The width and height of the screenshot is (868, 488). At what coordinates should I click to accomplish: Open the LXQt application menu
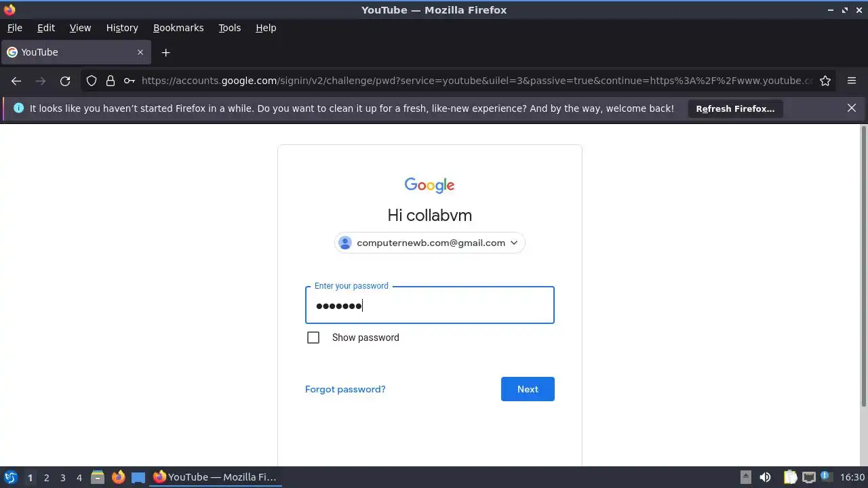[x=10, y=477]
